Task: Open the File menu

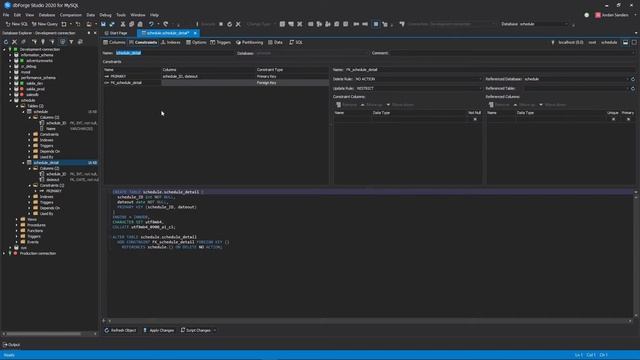Action: (6, 15)
